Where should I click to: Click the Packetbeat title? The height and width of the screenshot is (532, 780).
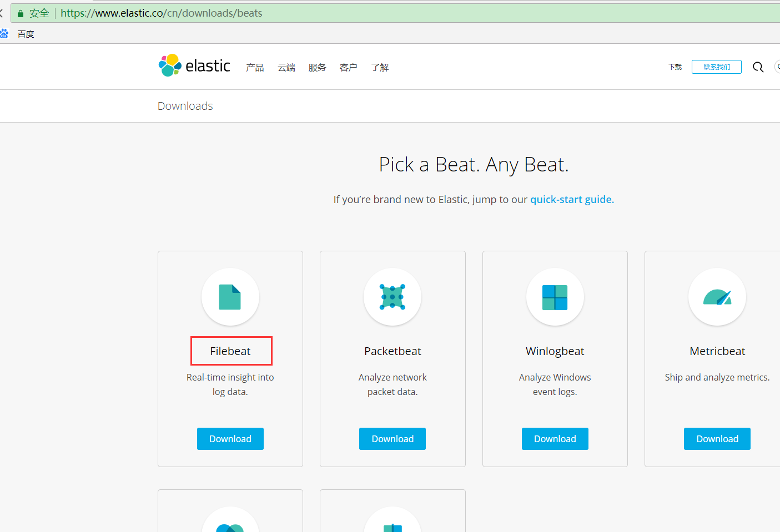pyautogui.click(x=392, y=351)
